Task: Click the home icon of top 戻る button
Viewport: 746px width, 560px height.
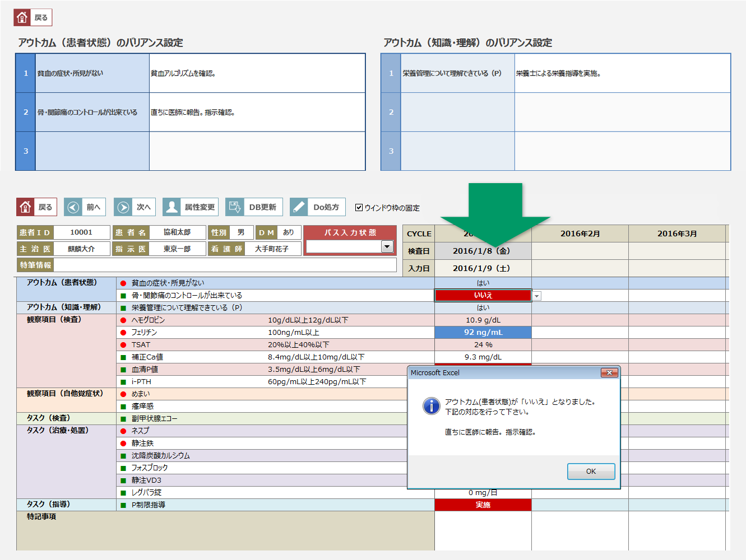Action: [x=22, y=17]
